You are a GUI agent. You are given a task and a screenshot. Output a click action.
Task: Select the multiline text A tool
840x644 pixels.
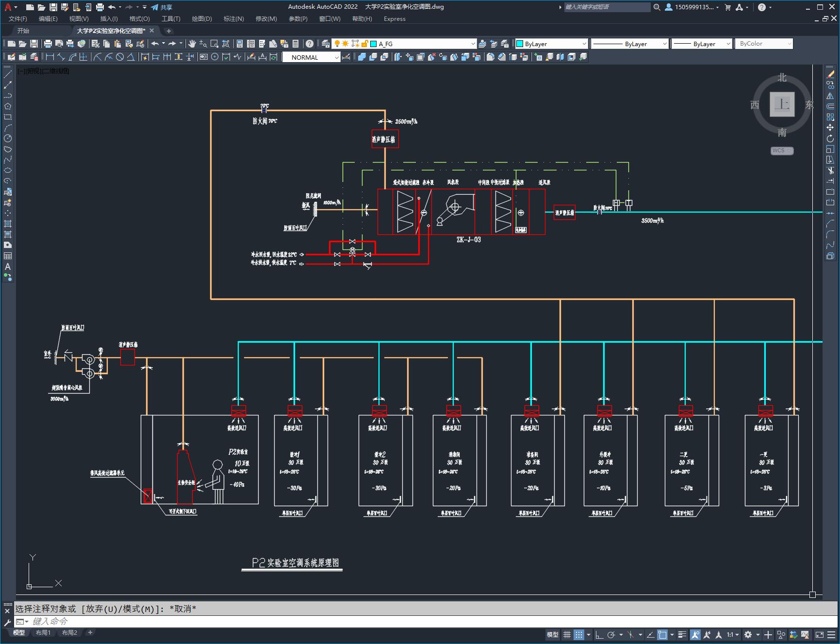[x=8, y=266]
